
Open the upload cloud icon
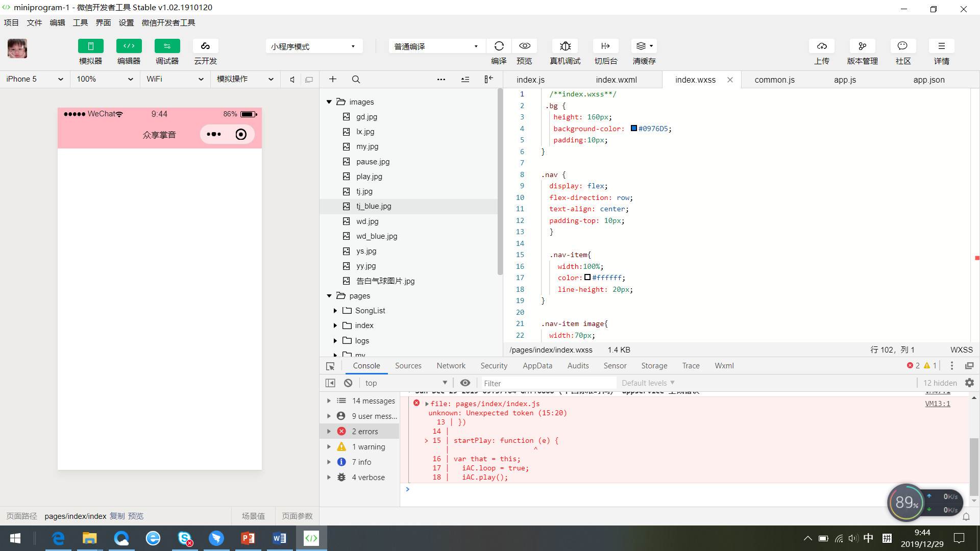[x=822, y=46]
